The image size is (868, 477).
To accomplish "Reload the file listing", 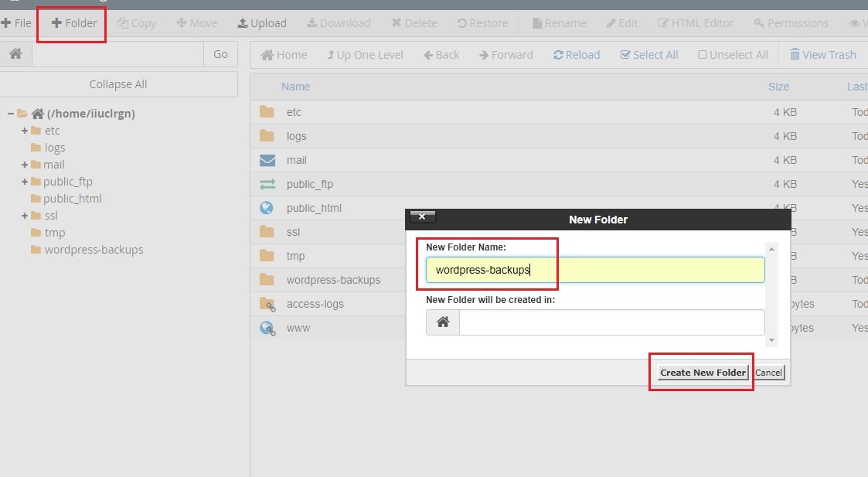I will pyautogui.click(x=577, y=54).
